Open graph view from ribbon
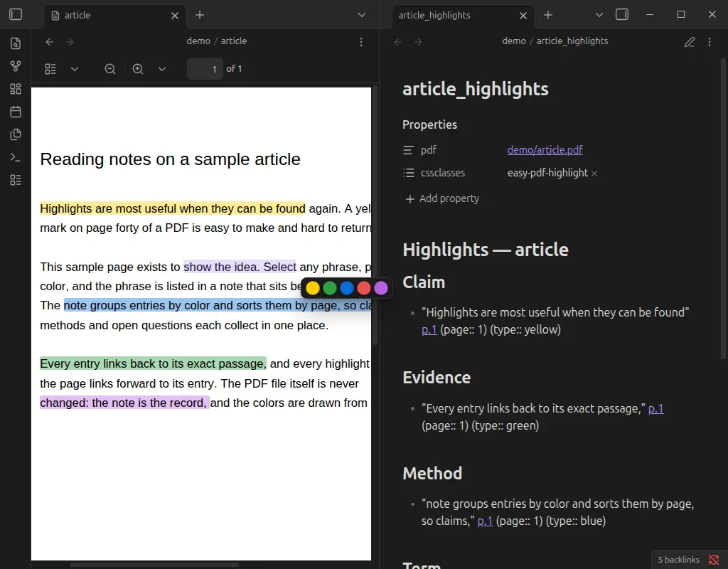The width and height of the screenshot is (728, 569). tap(16, 66)
